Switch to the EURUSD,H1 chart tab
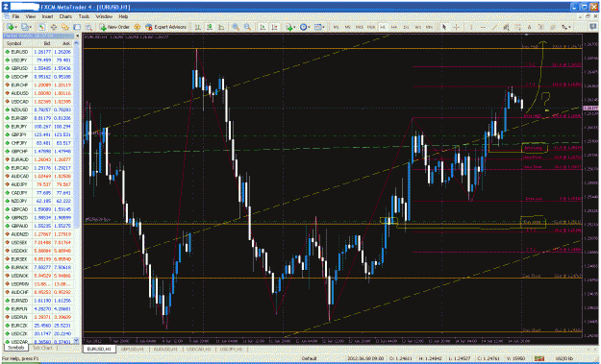Viewport: 601px width, 364px height. (x=99, y=349)
